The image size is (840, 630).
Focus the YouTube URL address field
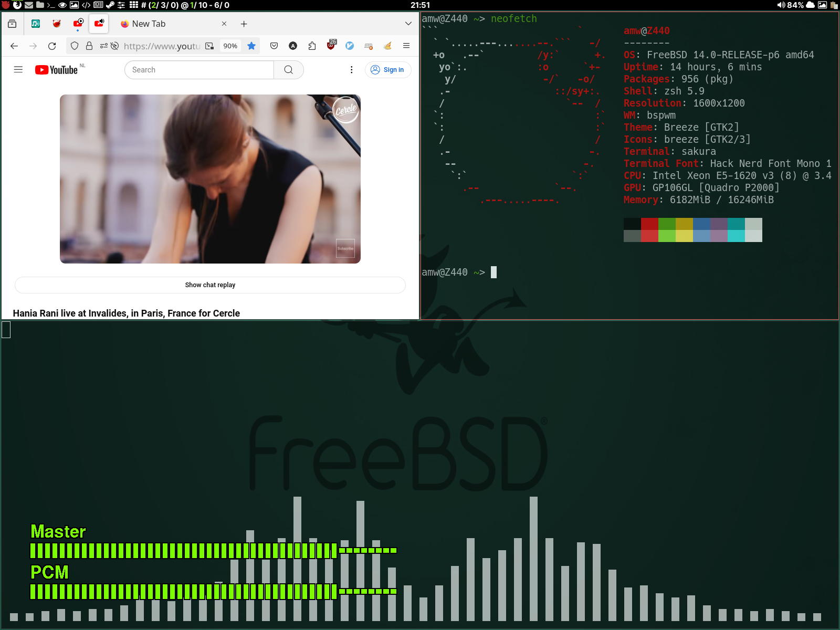pos(162,46)
